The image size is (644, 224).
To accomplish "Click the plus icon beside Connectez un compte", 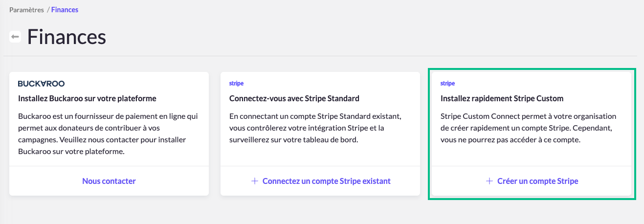I will point(254,181).
